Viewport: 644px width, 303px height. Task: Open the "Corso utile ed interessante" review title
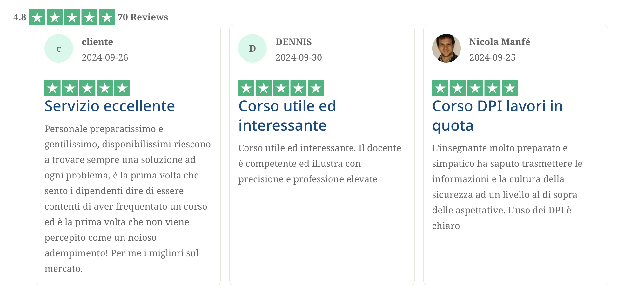tap(287, 116)
